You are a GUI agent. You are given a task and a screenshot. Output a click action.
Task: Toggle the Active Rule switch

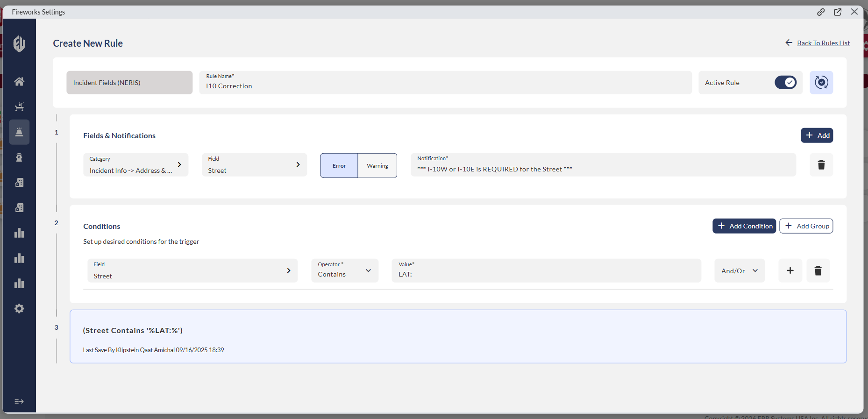(x=785, y=83)
